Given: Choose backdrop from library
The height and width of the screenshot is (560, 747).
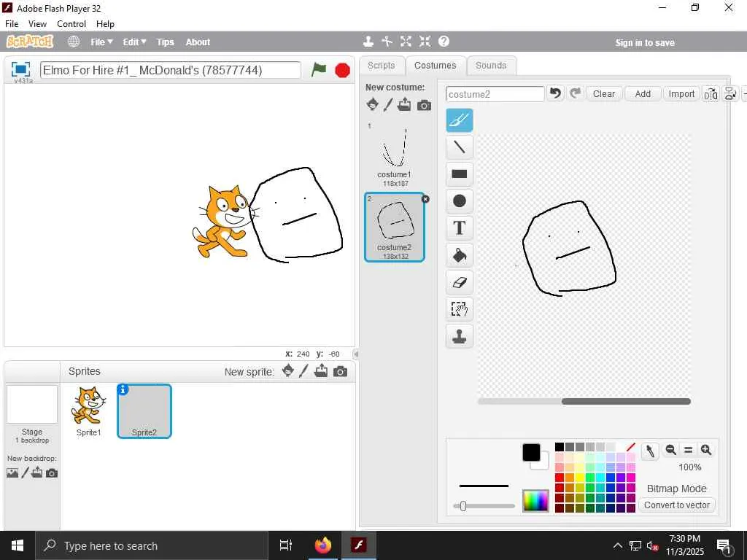Looking at the screenshot, I should pyautogui.click(x=12, y=472).
